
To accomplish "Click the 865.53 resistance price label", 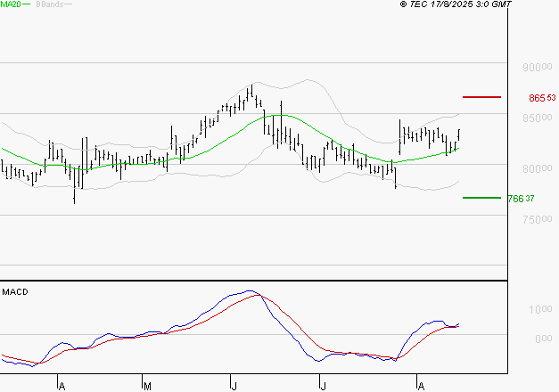I will pyautogui.click(x=542, y=97).
